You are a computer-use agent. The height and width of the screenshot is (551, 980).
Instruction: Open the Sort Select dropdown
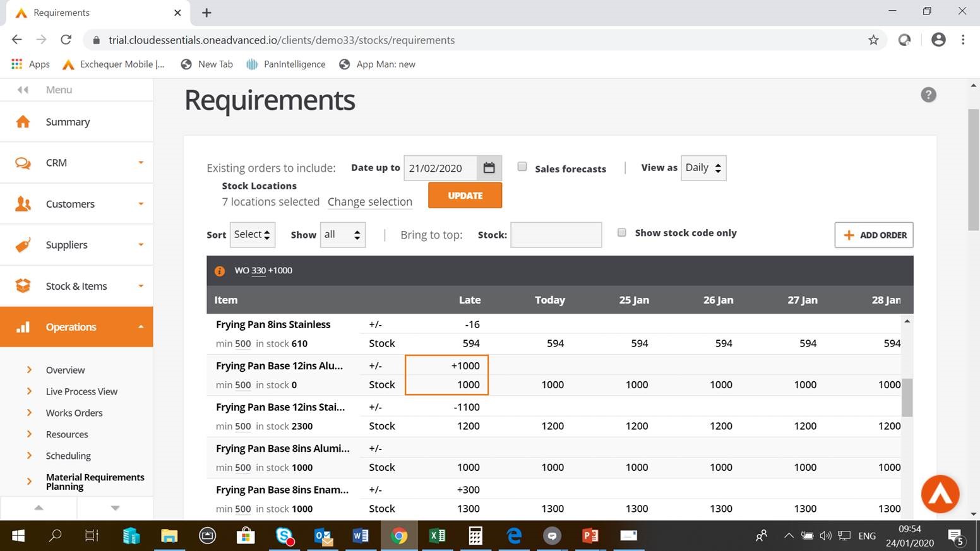(252, 235)
